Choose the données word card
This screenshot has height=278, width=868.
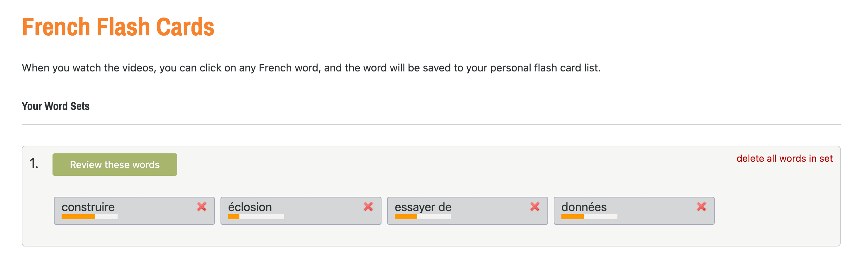tap(584, 207)
